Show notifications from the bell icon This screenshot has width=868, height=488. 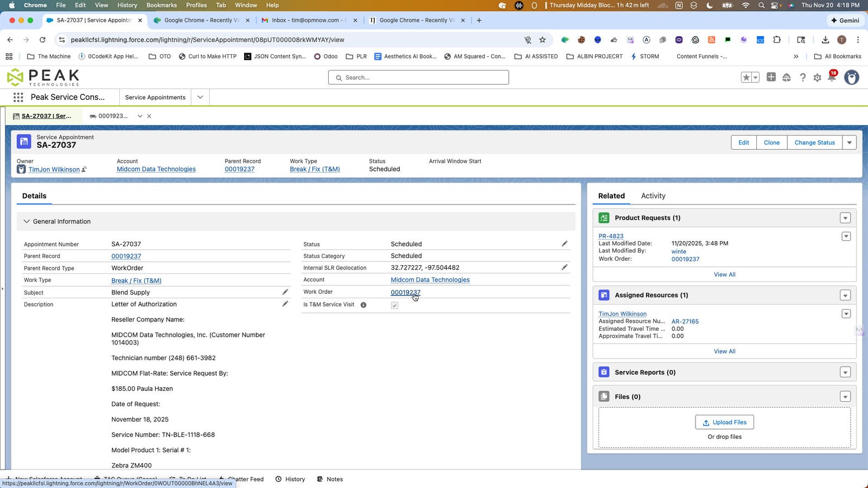coord(832,78)
